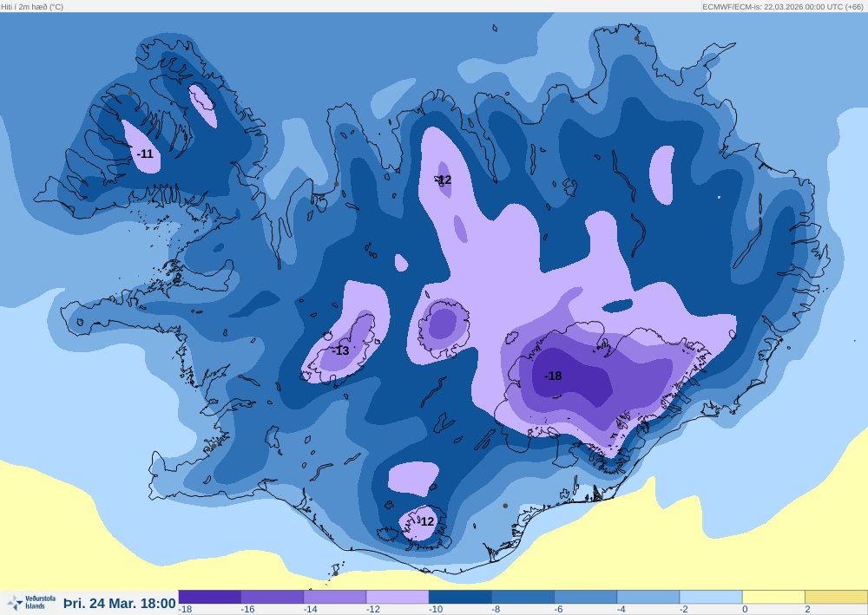
Task: Click the -18 temperature label on the glacier
Action: [553, 376]
